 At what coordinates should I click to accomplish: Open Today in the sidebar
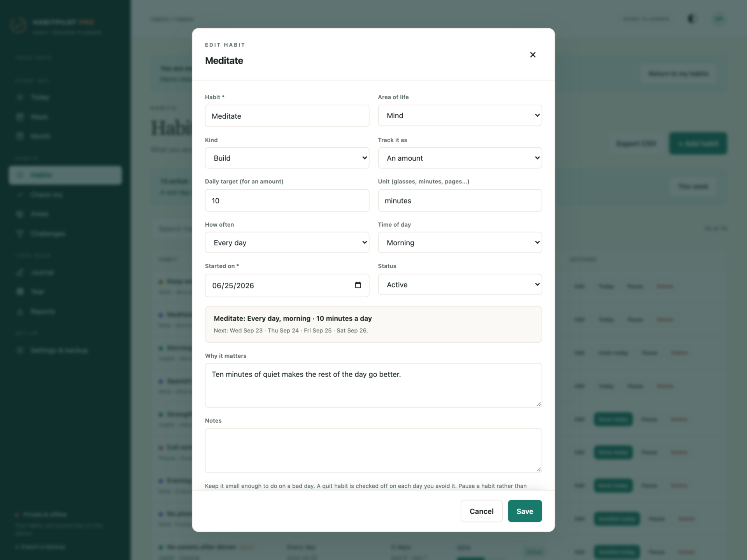(65, 97)
